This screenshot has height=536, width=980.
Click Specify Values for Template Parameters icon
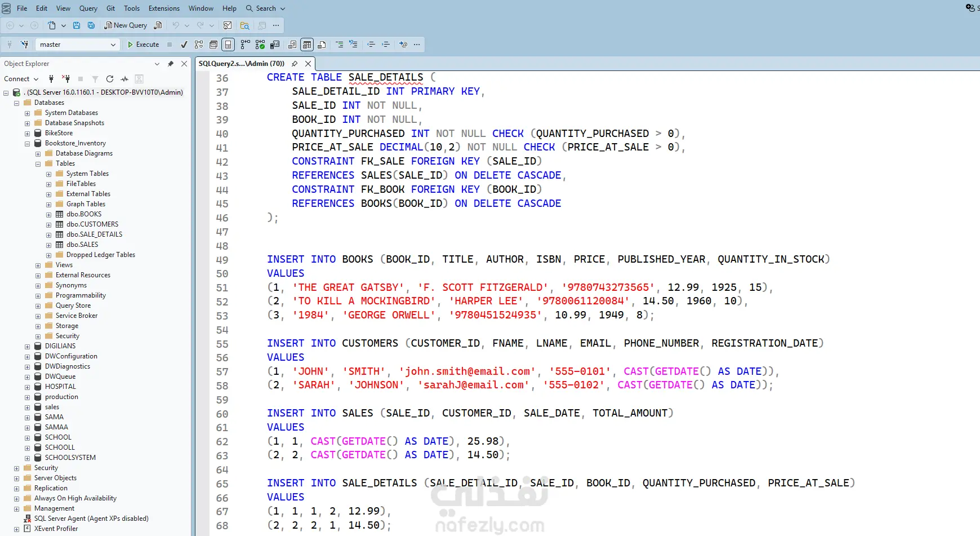403,45
